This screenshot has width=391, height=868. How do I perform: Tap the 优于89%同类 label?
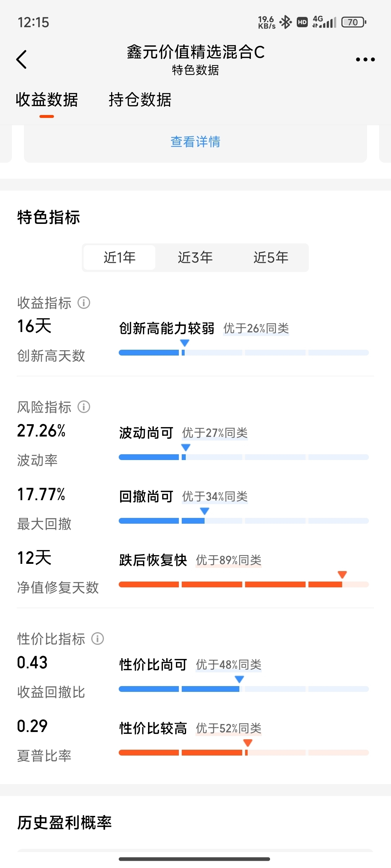(x=228, y=560)
